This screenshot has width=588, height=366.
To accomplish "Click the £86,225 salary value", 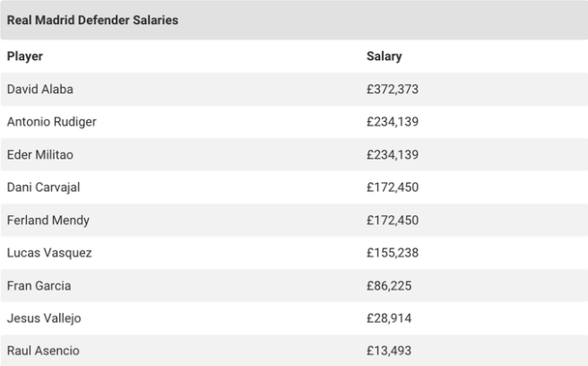I will [389, 285].
